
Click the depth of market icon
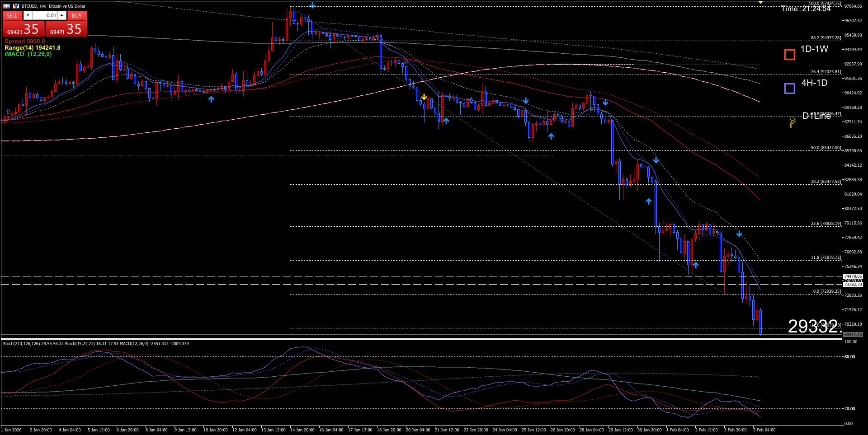[x=16, y=6]
